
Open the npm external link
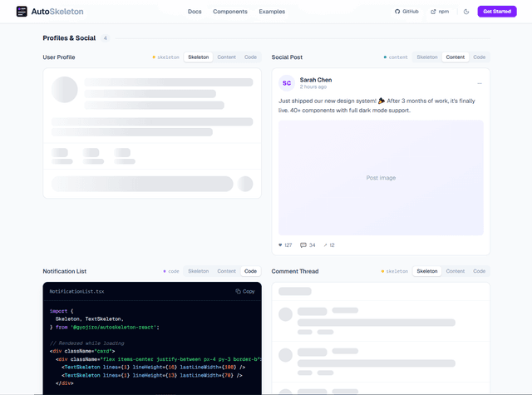[x=440, y=12]
